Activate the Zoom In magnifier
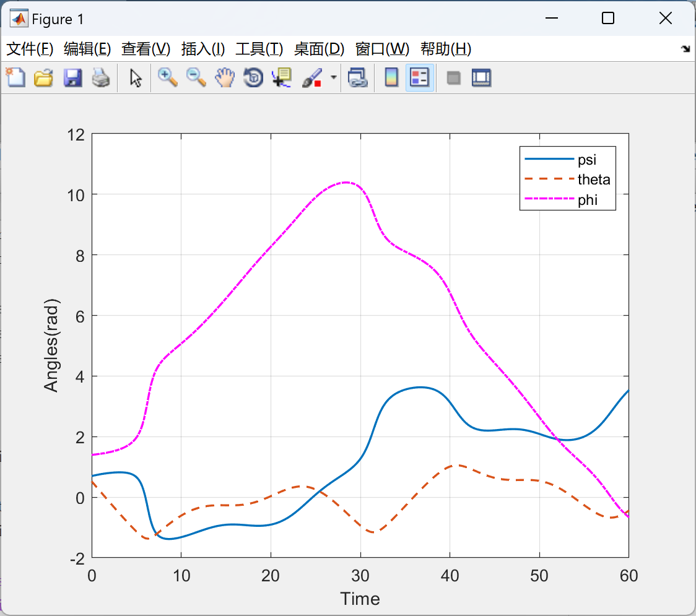This screenshot has width=696, height=616. click(168, 77)
